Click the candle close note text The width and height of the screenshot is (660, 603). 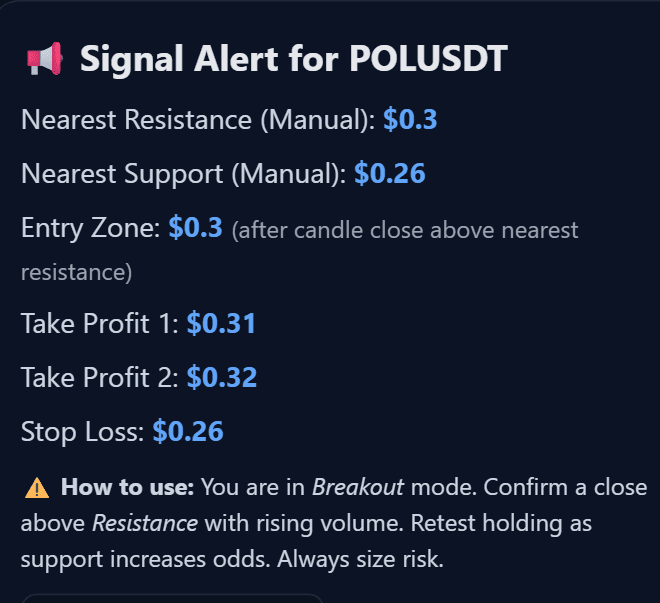[x=300, y=251]
